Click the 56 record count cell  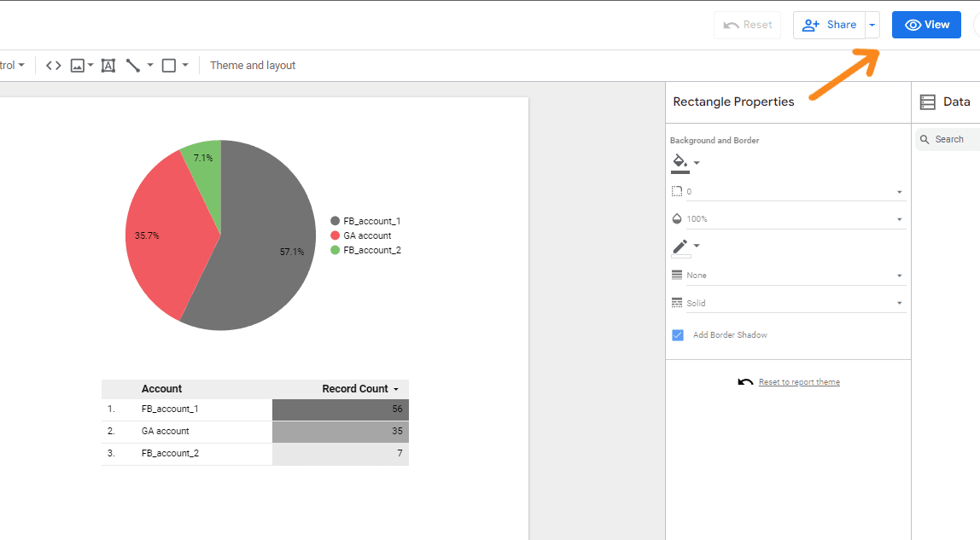(x=341, y=409)
